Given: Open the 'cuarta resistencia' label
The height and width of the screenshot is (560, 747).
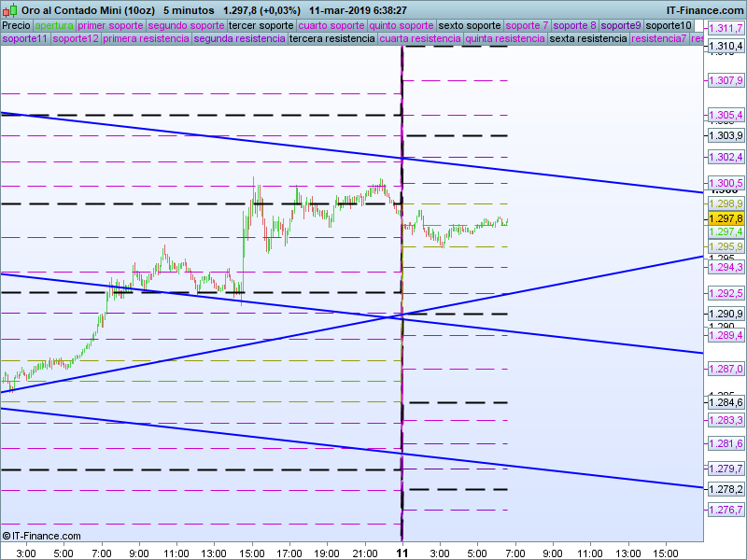Looking at the screenshot, I should pos(420,39).
